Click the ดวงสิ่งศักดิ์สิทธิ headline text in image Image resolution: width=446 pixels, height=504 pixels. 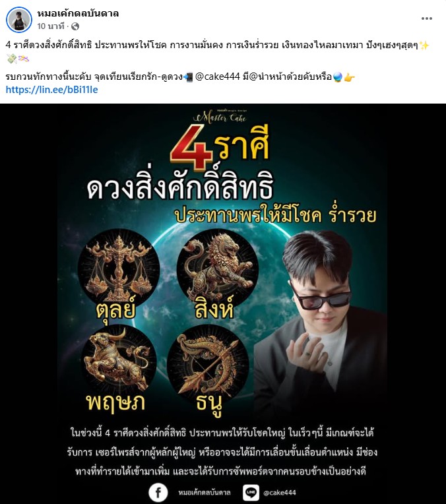click(x=180, y=187)
